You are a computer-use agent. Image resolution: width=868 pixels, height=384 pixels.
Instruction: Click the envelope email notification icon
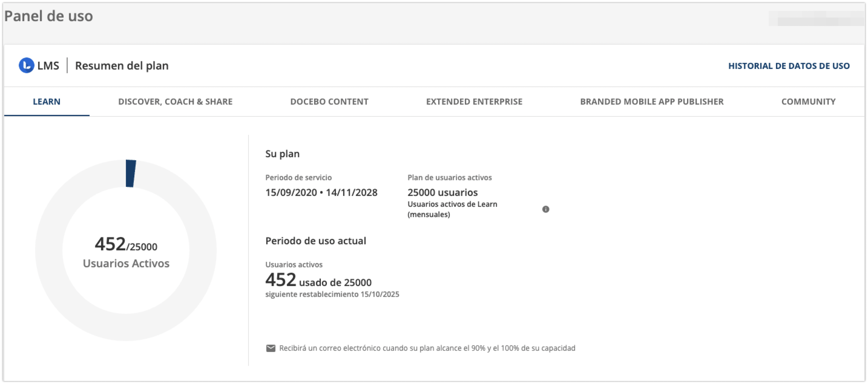point(271,348)
